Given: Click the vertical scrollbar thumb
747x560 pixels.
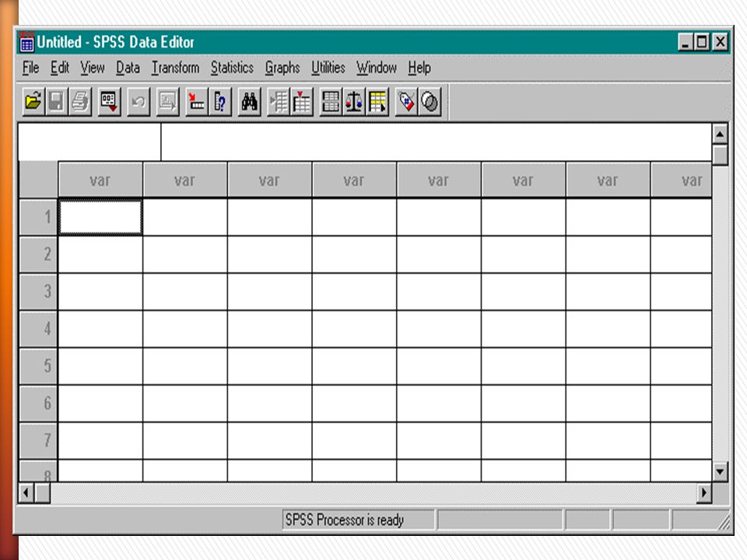Looking at the screenshot, I should tap(720, 156).
